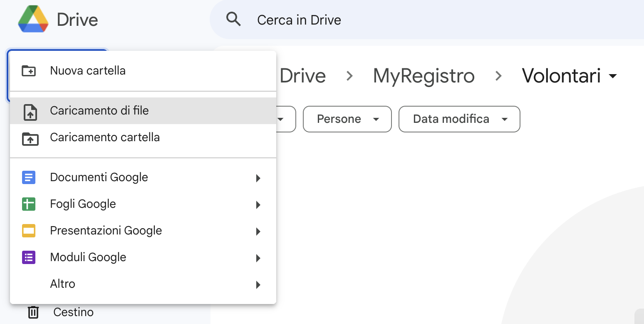Click the Nuova cartella folder-plus icon
Image resolution: width=644 pixels, height=324 pixels.
pos(29,71)
